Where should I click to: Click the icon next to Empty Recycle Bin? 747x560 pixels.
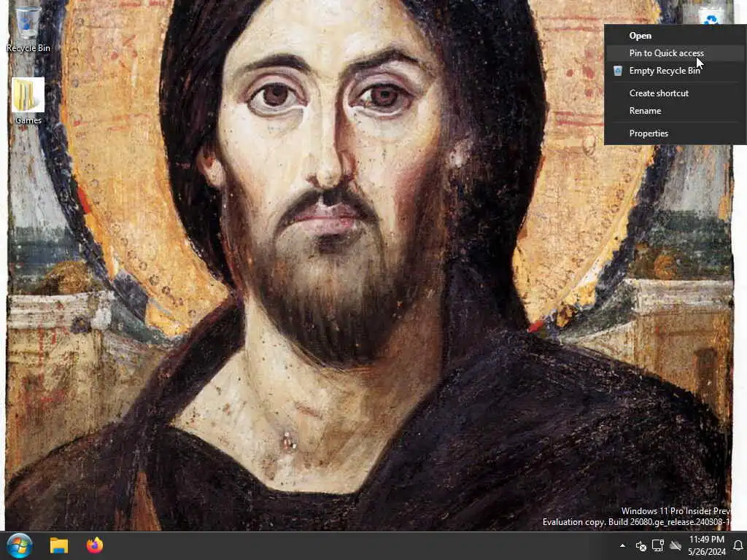pyautogui.click(x=617, y=71)
